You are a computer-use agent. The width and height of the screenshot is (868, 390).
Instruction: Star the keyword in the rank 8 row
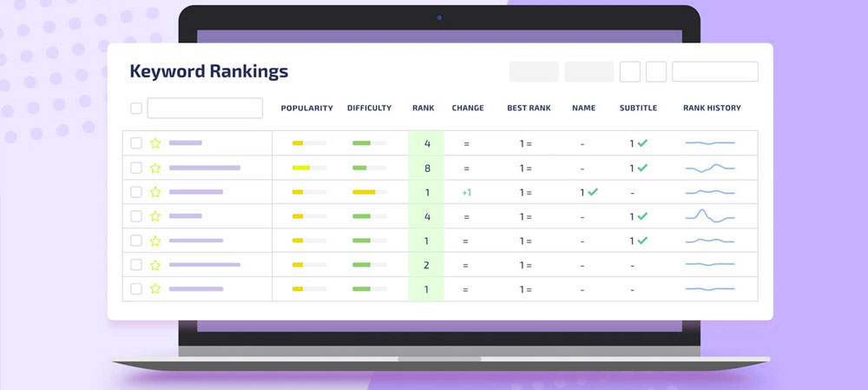(155, 168)
